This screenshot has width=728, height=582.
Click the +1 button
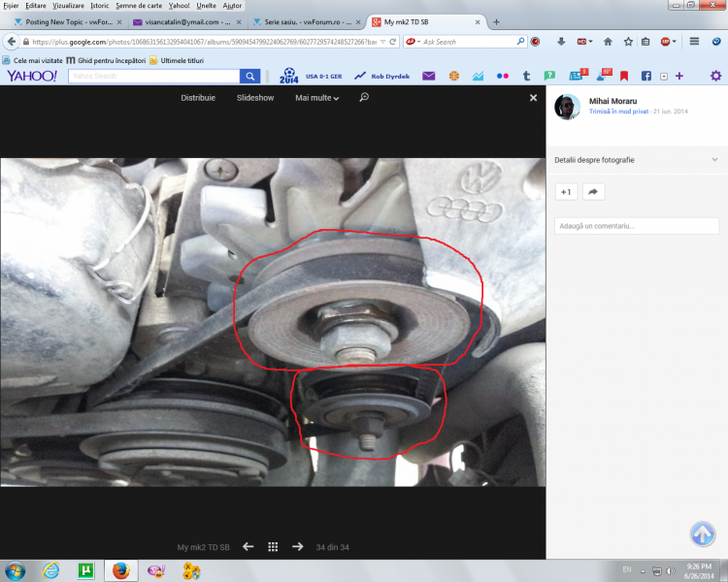[566, 192]
